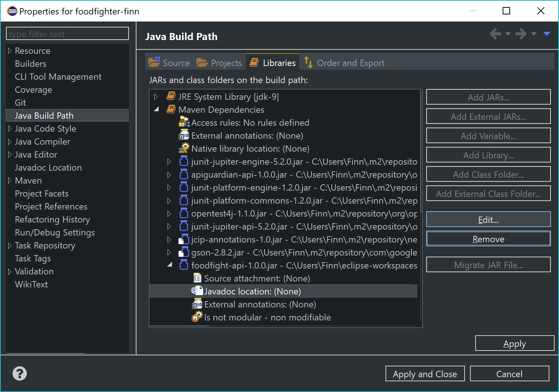559x392 pixels.
Task: Click Apply and Close
Action: point(425,374)
